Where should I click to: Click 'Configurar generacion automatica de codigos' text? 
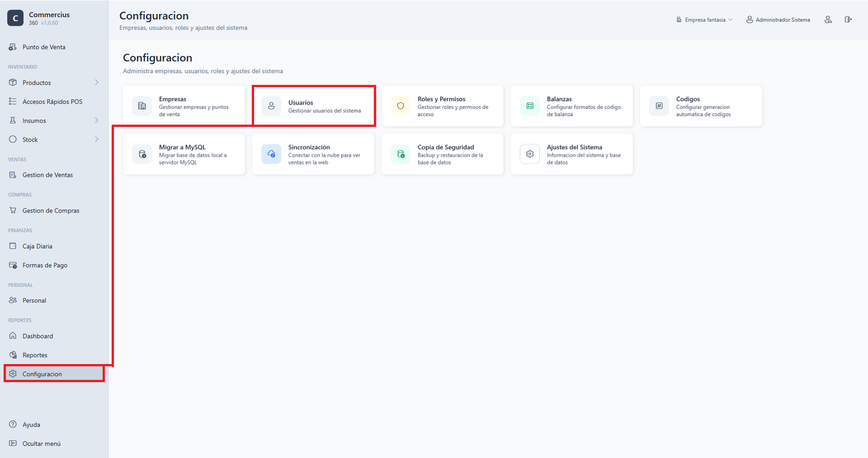704,111
